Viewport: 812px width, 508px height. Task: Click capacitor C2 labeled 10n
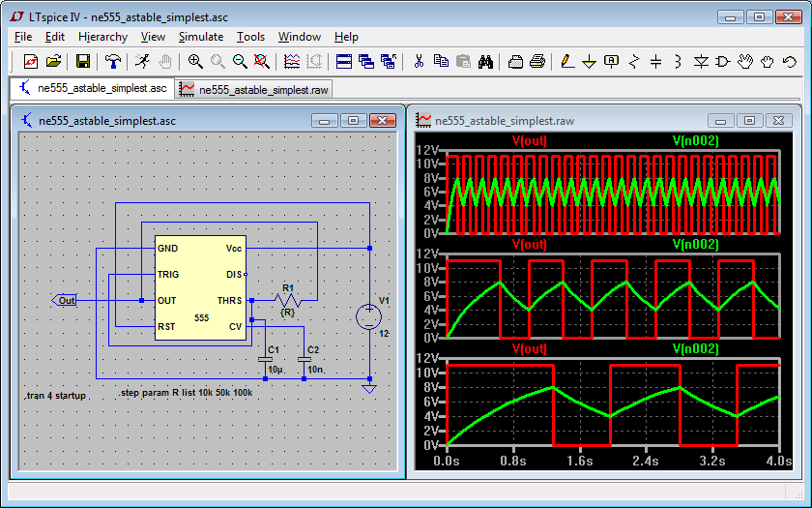coord(304,359)
